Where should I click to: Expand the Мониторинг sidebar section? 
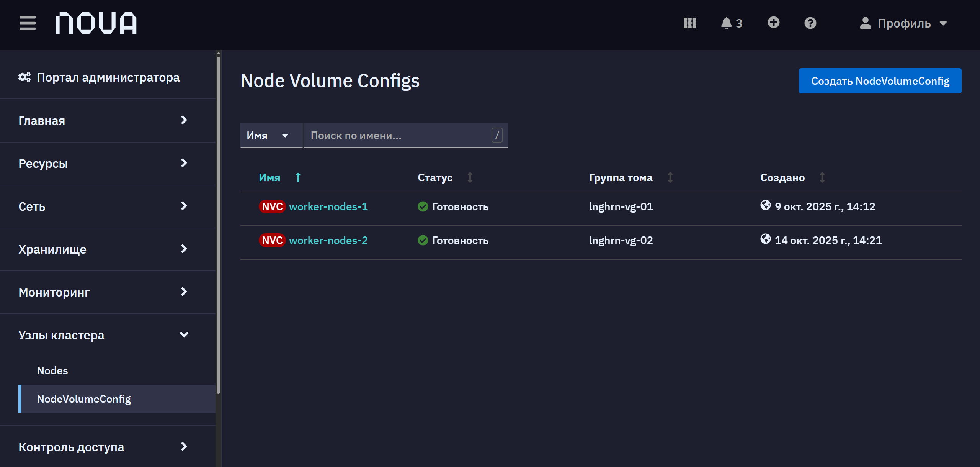(108, 292)
